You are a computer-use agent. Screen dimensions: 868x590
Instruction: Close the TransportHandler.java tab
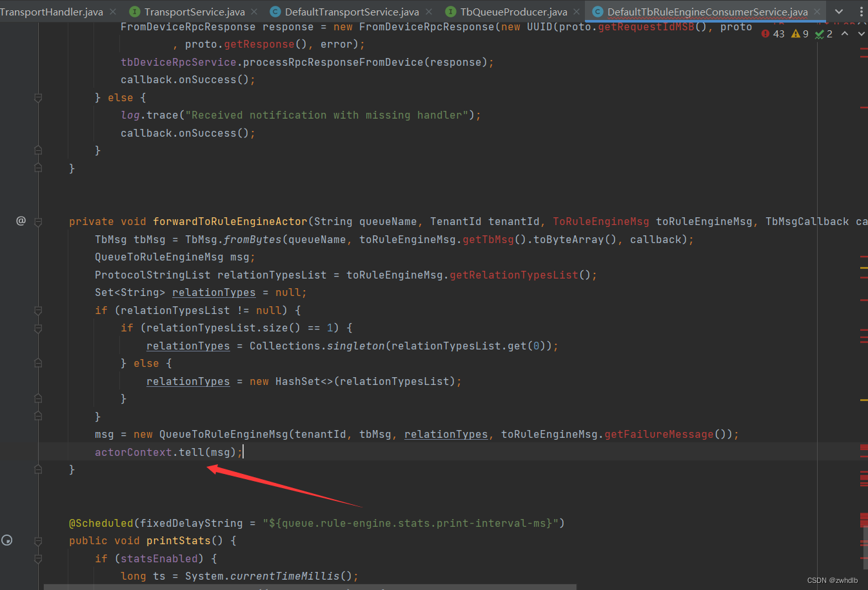(113, 12)
